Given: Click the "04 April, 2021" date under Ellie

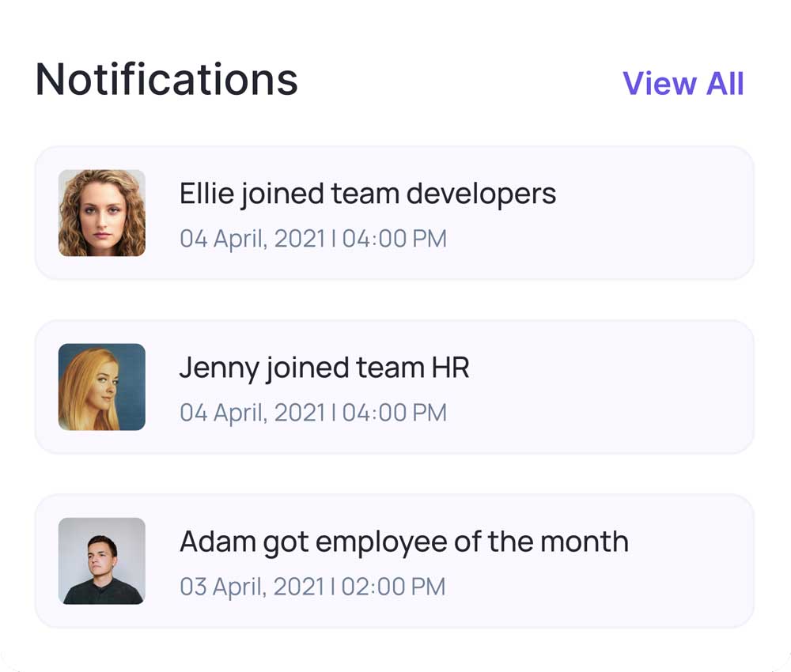Looking at the screenshot, I should tap(252, 239).
